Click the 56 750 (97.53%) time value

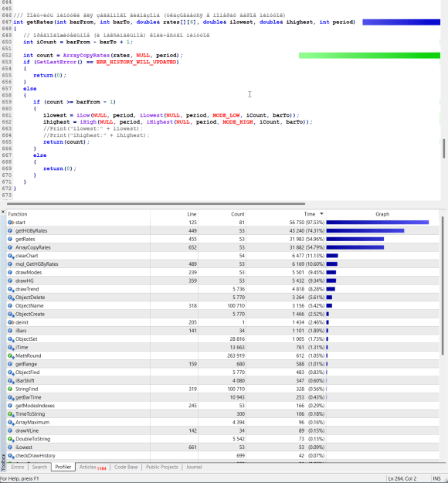[x=307, y=223]
